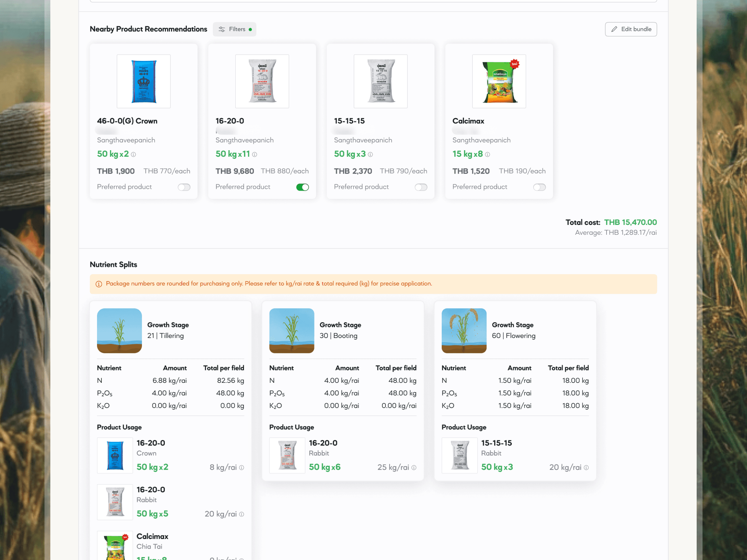747x560 pixels.
Task: Click the Booting 16-20-0 Rabbit usage image
Action: (x=287, y=455)
